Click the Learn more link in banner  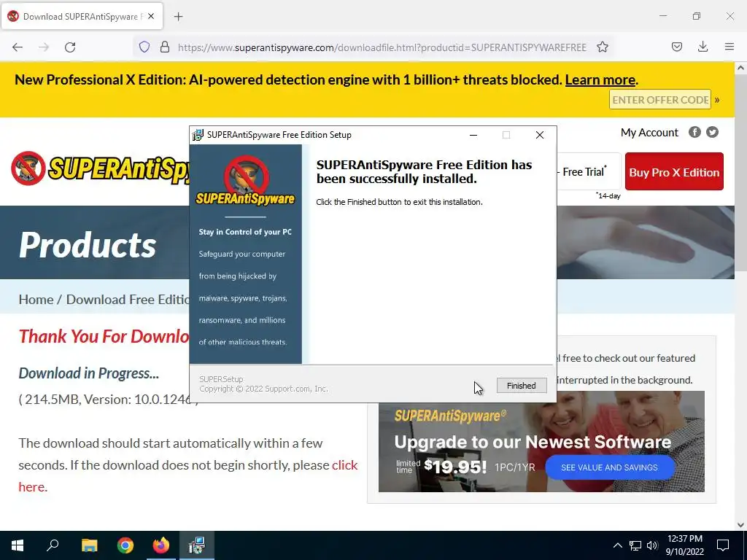click(x=600, y=79)
